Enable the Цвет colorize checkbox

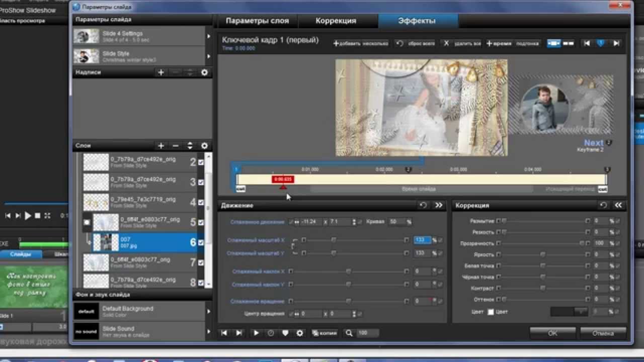tap(491, 312)
